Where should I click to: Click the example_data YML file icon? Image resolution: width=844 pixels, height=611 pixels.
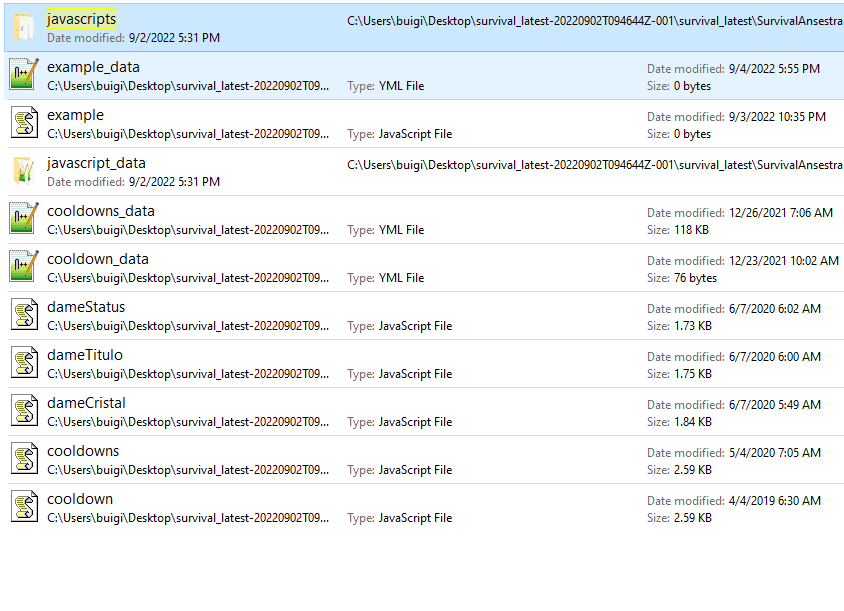(x=23, y=75)
